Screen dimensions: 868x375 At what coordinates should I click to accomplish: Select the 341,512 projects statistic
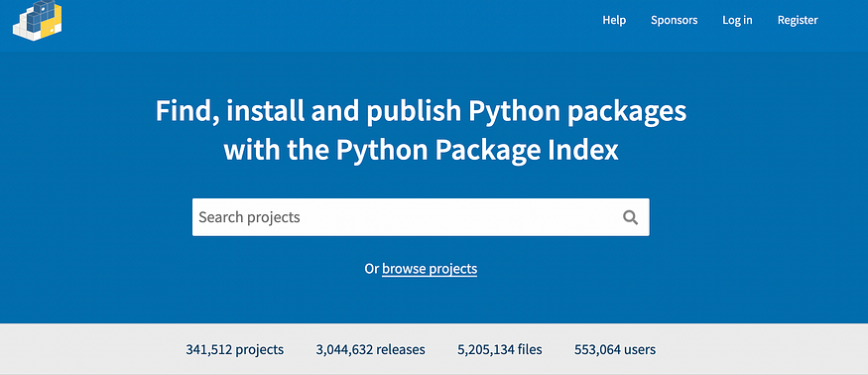click(x=235, y=349)
